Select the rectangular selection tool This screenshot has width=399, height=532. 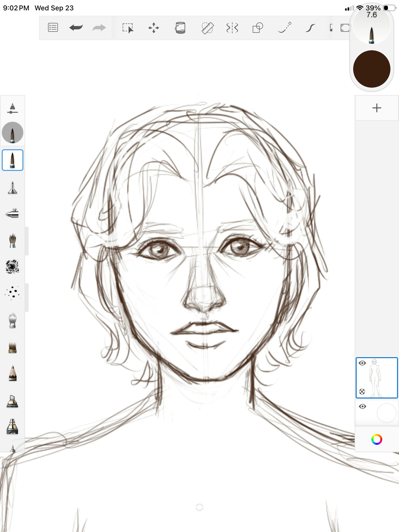[x=128, y=28]
